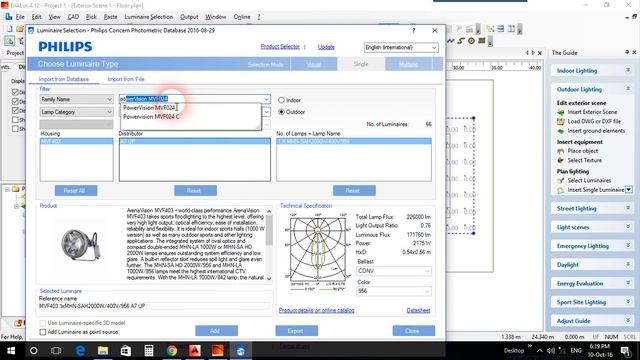Click the product description scrollbar
Image resolution: width=640 pixels, height=360 pixels.
click(269, 245)
